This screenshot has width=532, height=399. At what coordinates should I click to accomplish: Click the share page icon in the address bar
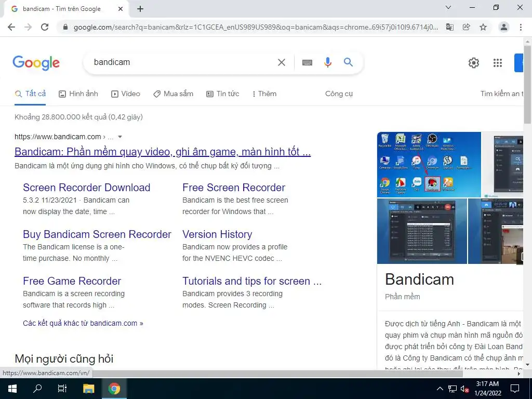pyautogui.click(x=467, y=27)
